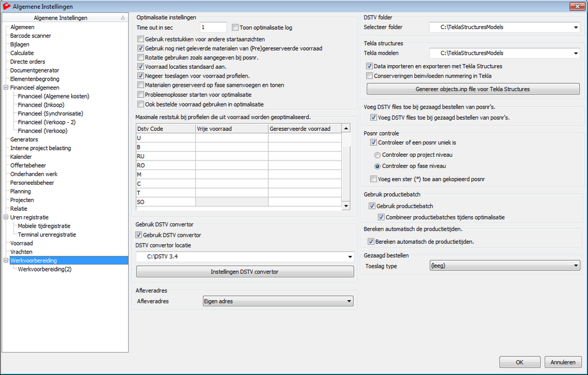Select Controleer op fase niveau radio
This screenshot has width=588, height=375.
(377, 166)
